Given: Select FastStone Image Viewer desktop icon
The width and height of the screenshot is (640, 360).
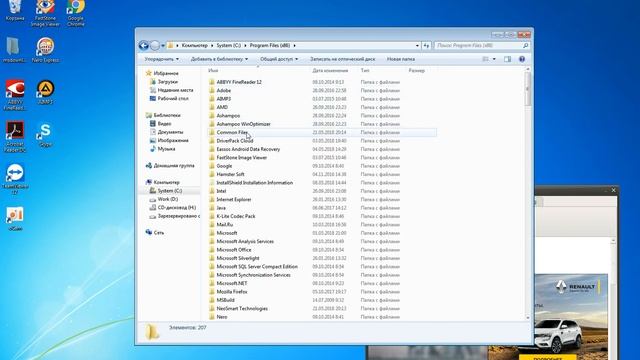Looking at the screenshot, I should point(45,13).
